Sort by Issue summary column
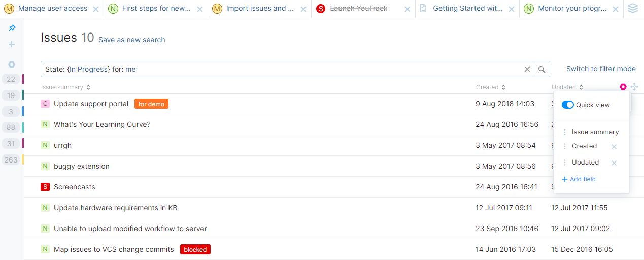Screen dimensions: 644x260 (x=66, y=87)
